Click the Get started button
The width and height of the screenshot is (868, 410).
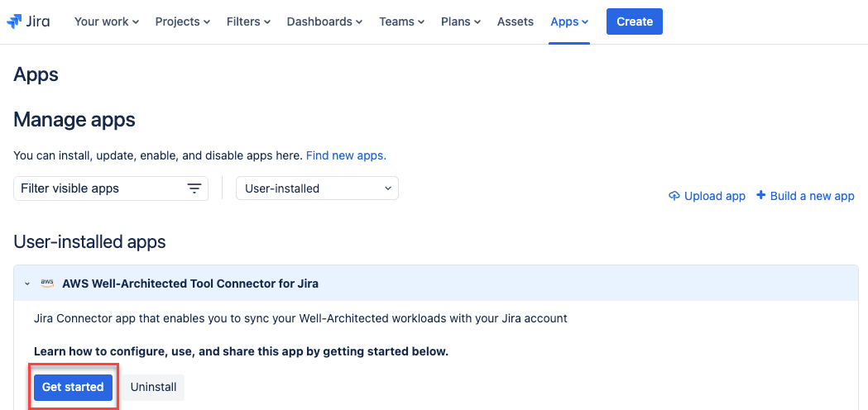click(x=73, y=388)
